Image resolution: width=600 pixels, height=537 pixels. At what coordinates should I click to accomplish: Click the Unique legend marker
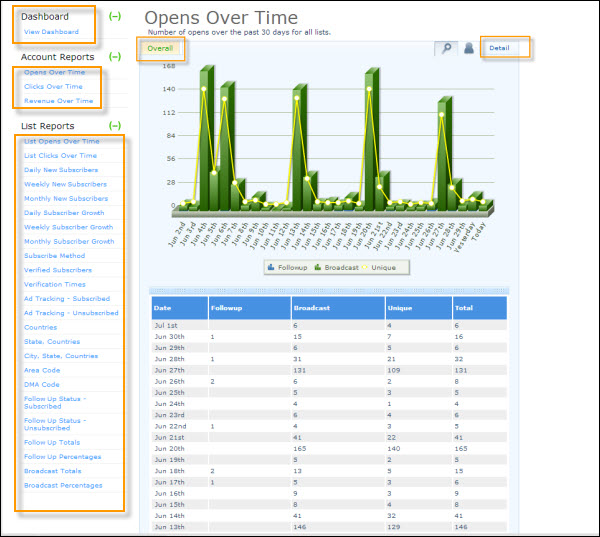[x=364, y=267]
